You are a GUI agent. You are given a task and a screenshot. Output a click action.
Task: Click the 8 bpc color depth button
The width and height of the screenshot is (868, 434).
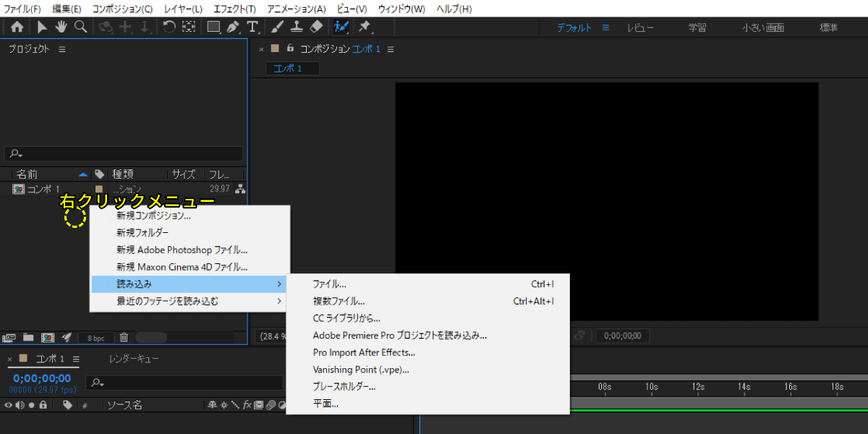click(95, 338)
